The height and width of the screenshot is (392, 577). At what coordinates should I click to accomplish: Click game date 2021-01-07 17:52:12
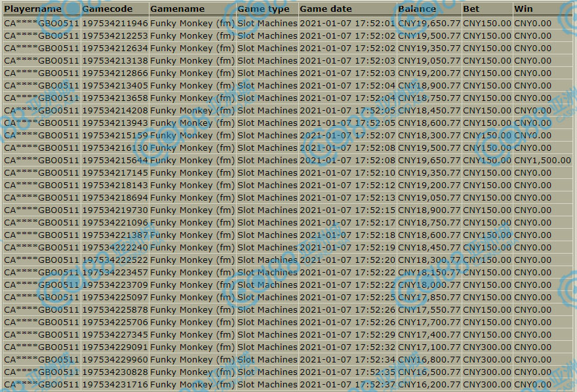click(348, 186)
